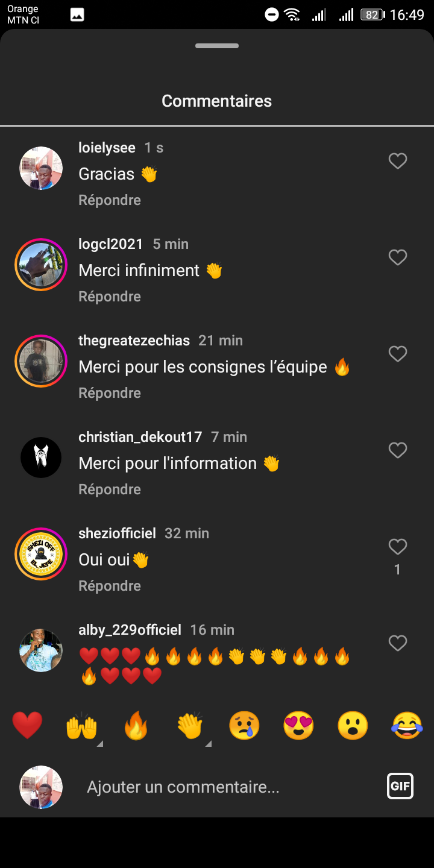
Task: Like logcl2021's "Merci infiniment" comment
Action: (397, 257)
